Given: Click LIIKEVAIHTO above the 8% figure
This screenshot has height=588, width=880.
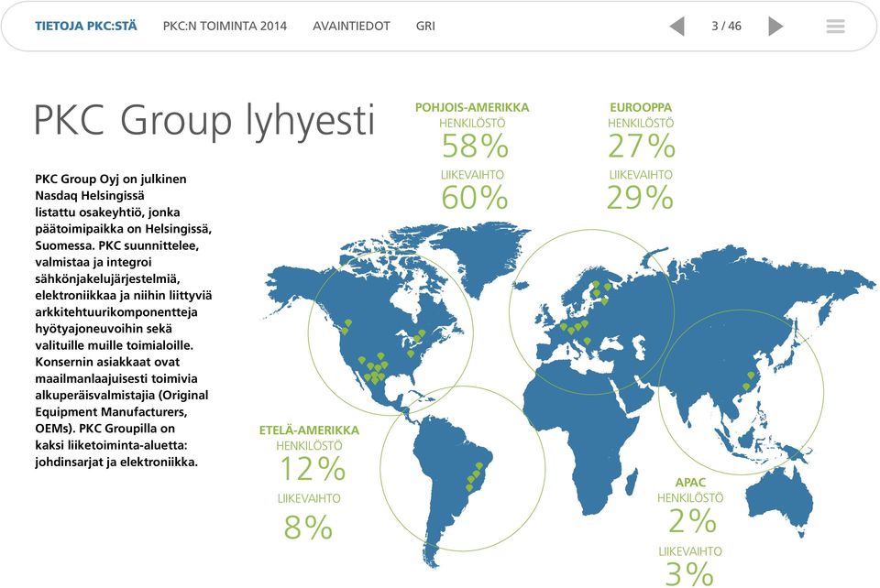Looking at the screenshot, I should [309, 498].
